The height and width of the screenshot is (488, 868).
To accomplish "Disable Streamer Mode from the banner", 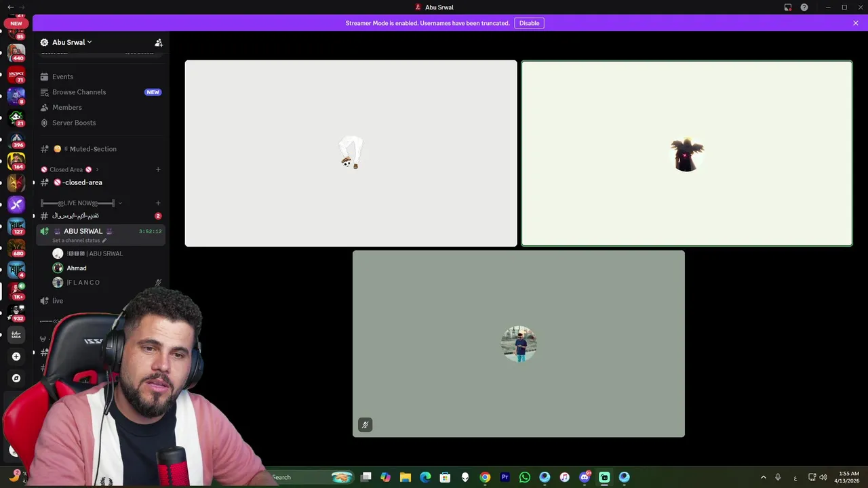I will coord(529,23).
